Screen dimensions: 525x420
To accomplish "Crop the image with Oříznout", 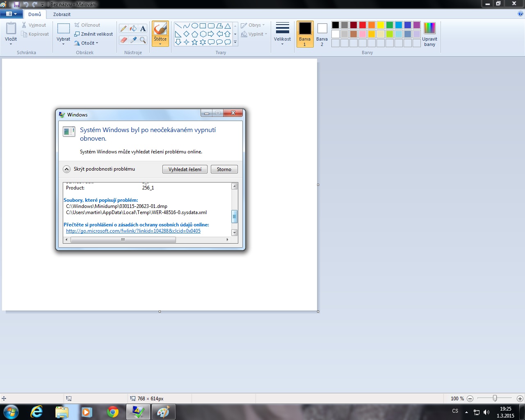I will coord(87,25).
